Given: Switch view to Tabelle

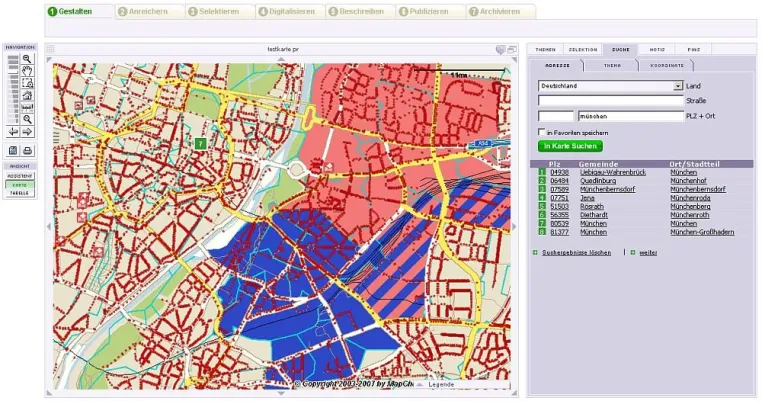Looking at the screenshot, I should [19, 193].
